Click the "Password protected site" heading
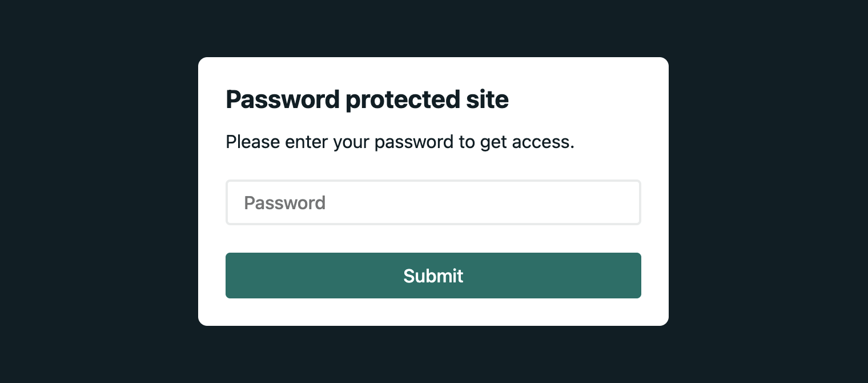Viewport: 868px width, 383px height. pyautogui.click(x=367, y=100)
